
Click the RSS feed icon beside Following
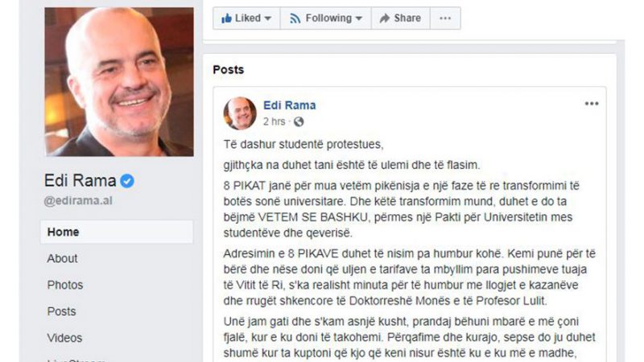click(295, 19)
